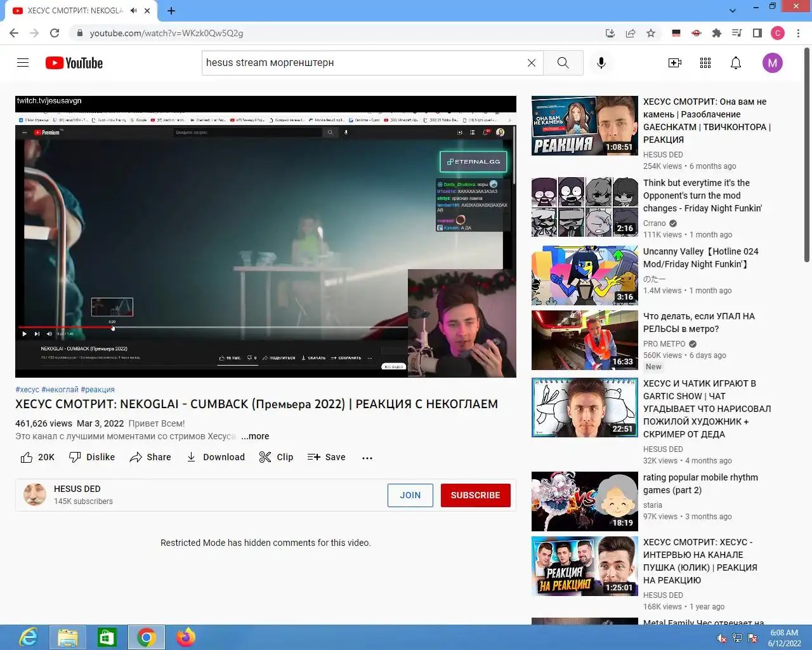The height and width of the screenshot is (650, 812).
Task: Mute the tab via speaker icon
Action: tap(134, 11)
